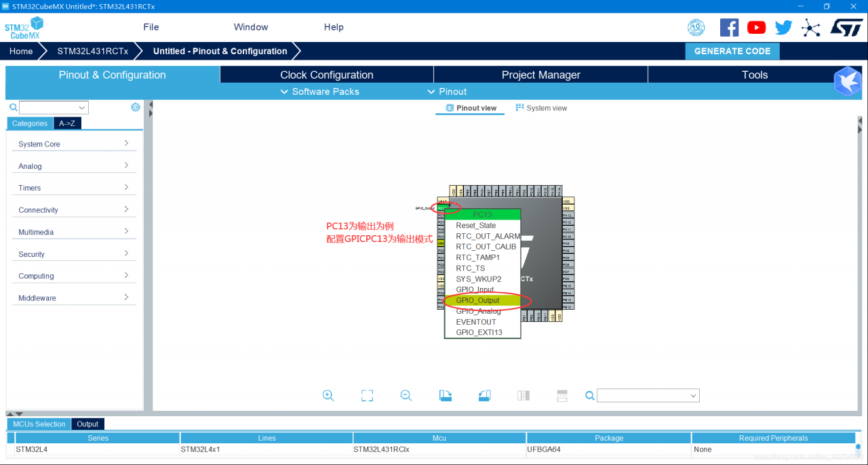Select the Pinout & Configuration tab

pos(113,75)
